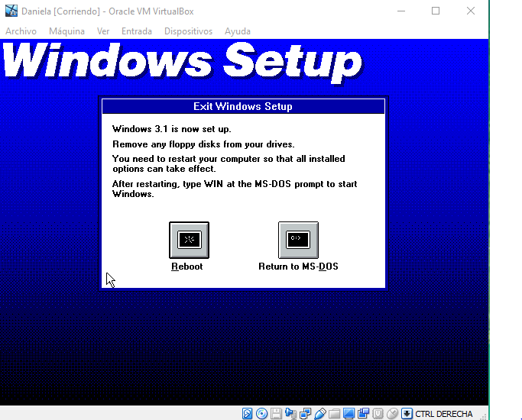
Task: Click the shared folders status icon
Action: coord(335,414)
